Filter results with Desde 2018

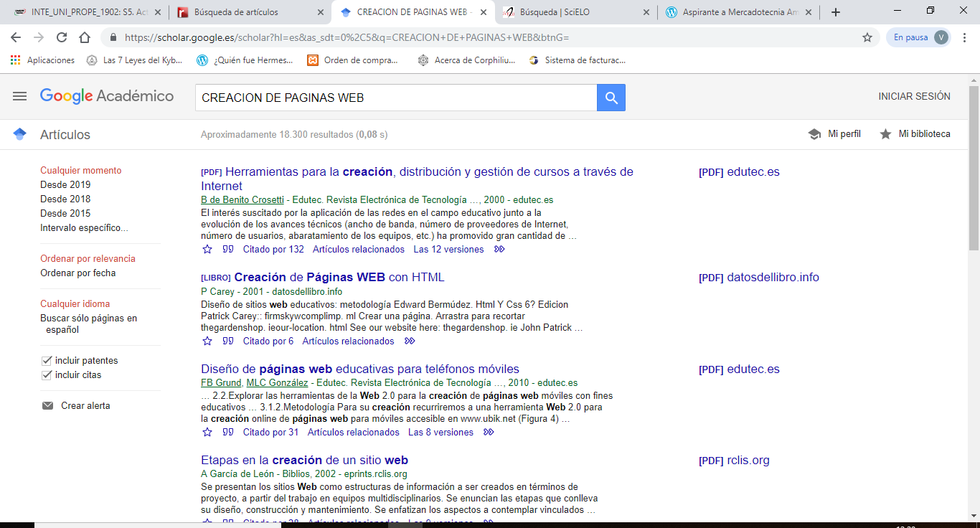tap(65, 199)
